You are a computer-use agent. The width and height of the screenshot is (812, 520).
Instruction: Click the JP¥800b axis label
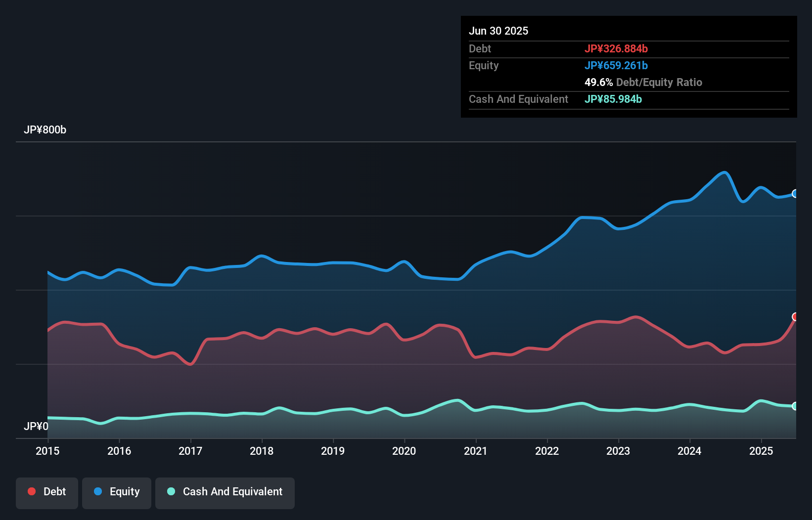45,130
